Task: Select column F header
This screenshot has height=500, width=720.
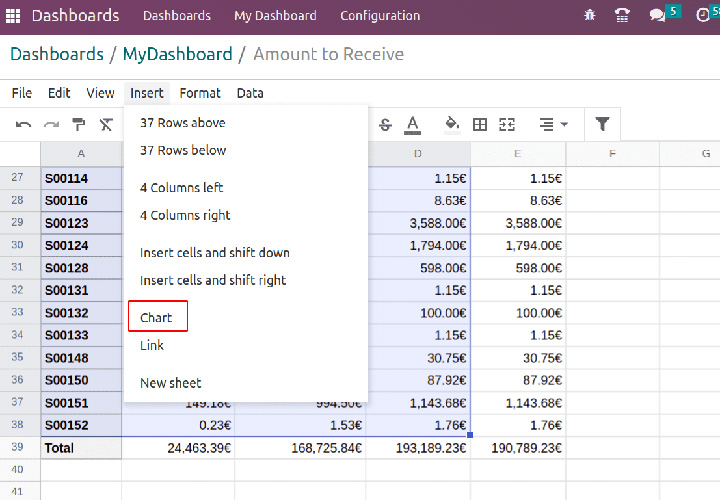Action: (x=613, y=154)
